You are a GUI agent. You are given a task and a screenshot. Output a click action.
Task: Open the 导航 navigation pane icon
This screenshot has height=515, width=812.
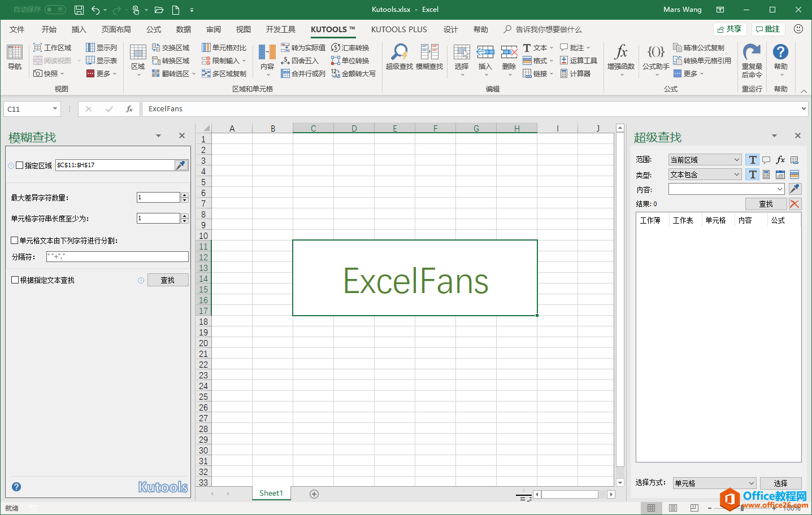15,57
